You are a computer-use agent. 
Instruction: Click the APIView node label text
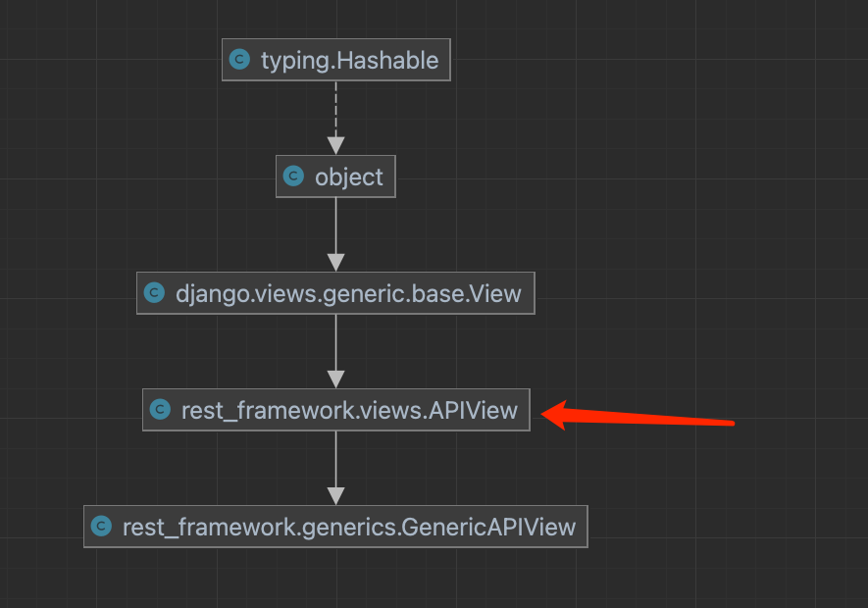click(x=349, y=410)
